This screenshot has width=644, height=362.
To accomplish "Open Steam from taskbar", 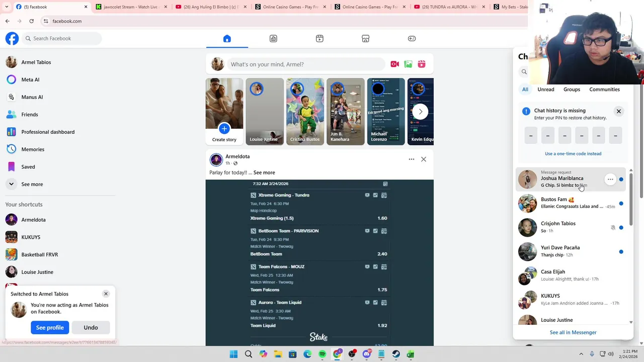I will click(396, 354).
